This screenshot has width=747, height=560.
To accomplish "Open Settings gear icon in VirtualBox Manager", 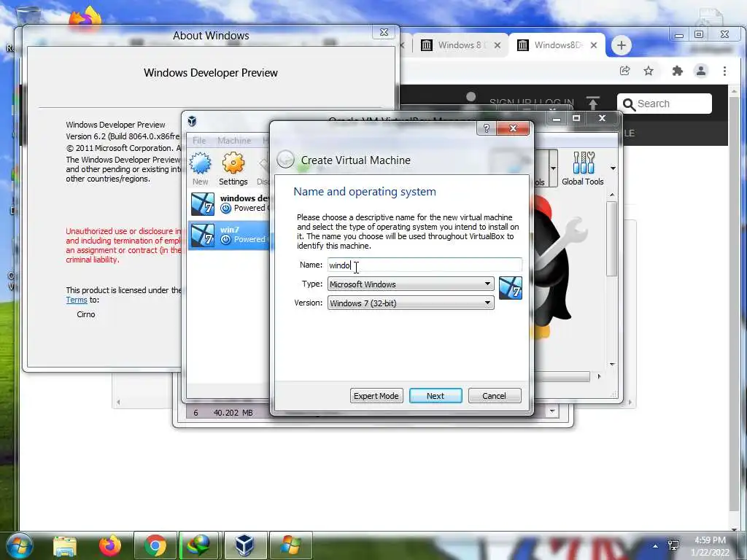I will tap(233, 168).
